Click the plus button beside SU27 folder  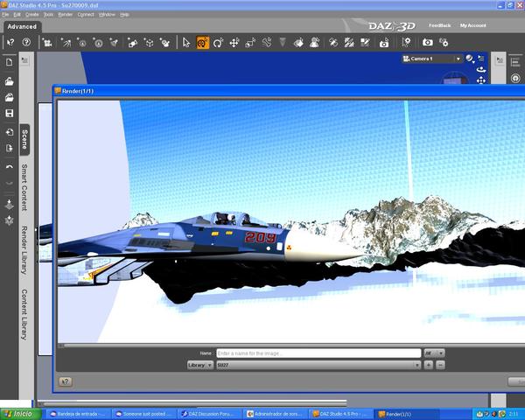tap(429, 365)
